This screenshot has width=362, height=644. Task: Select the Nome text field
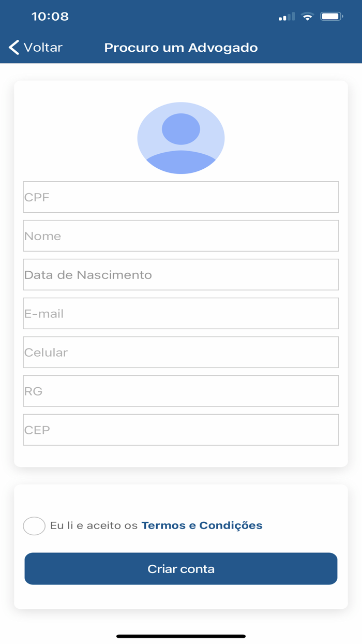coord(181,236)
